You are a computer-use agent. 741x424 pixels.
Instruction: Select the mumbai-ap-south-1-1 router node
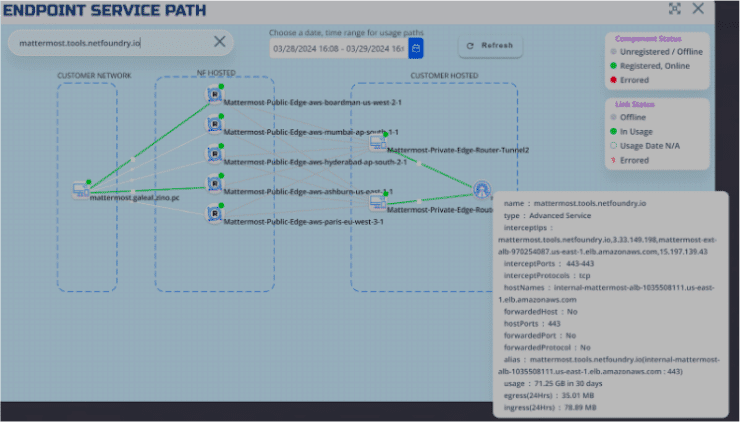[x=214, y=124]
